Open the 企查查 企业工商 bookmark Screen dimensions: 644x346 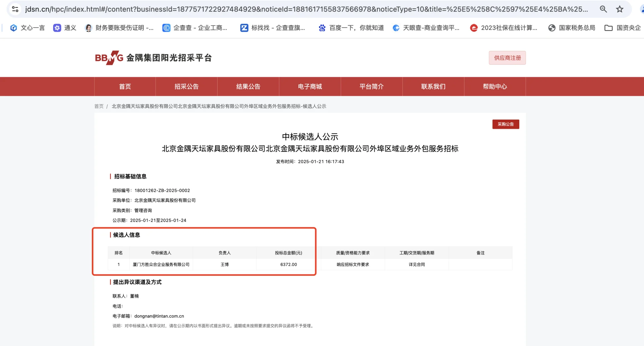[x=196, y=28]
